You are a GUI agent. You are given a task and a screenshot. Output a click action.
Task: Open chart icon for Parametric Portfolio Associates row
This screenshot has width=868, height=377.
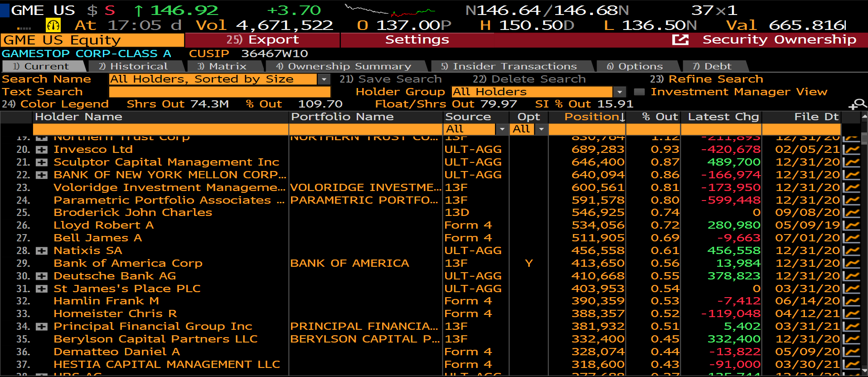(x=851, y=200)
